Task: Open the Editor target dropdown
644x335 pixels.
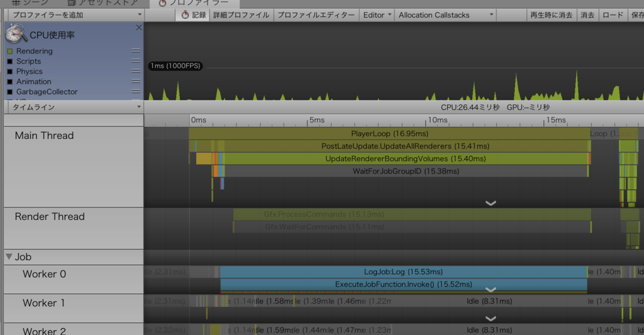Action: (377, 15)
